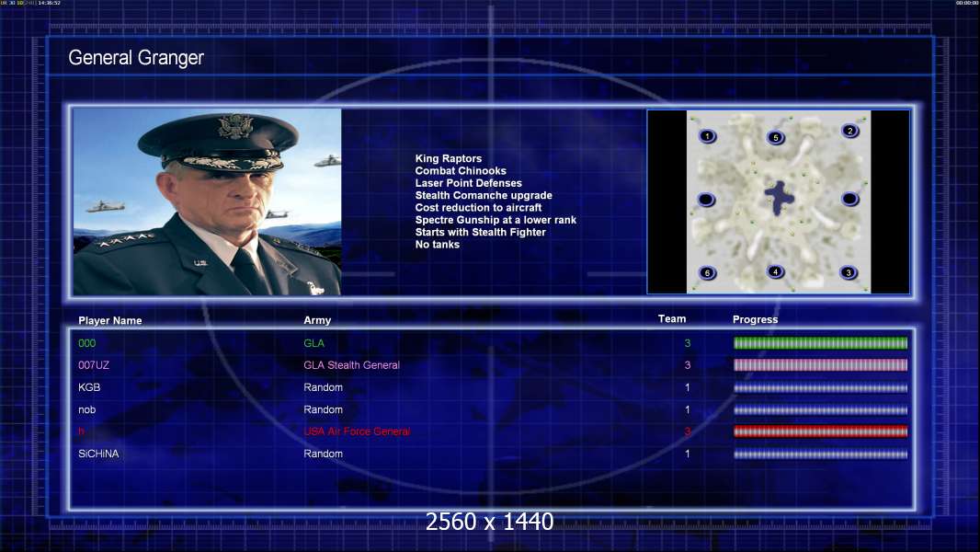The image size is (980, 552).
Task: Click the unnumbered right-side start marker
Action: coord(849,199)
